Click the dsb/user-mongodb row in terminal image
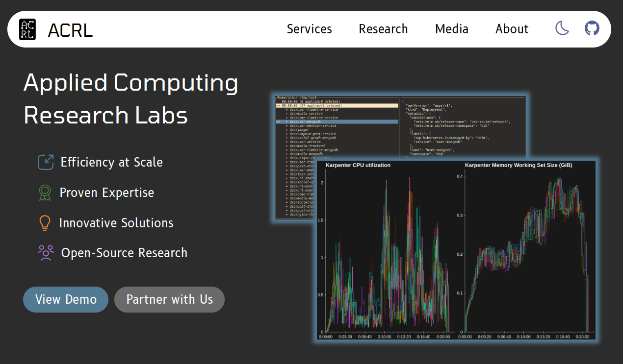 337,121
